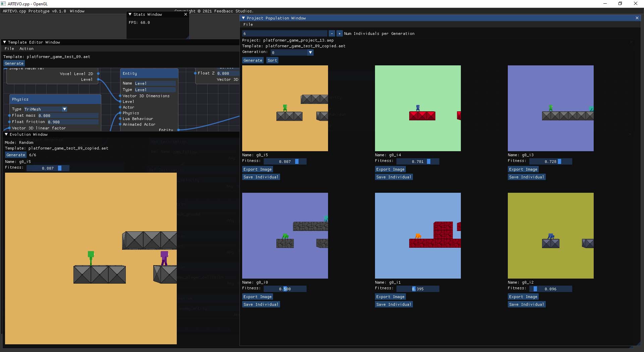
Task: Export image for individual g0_i3
Action: [523, 169]
